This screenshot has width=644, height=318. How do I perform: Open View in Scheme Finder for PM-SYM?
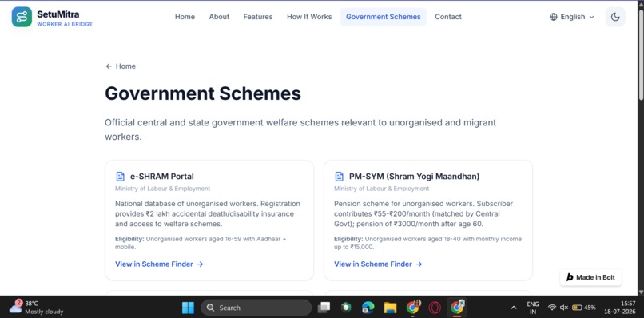click(x=378, y=264)
